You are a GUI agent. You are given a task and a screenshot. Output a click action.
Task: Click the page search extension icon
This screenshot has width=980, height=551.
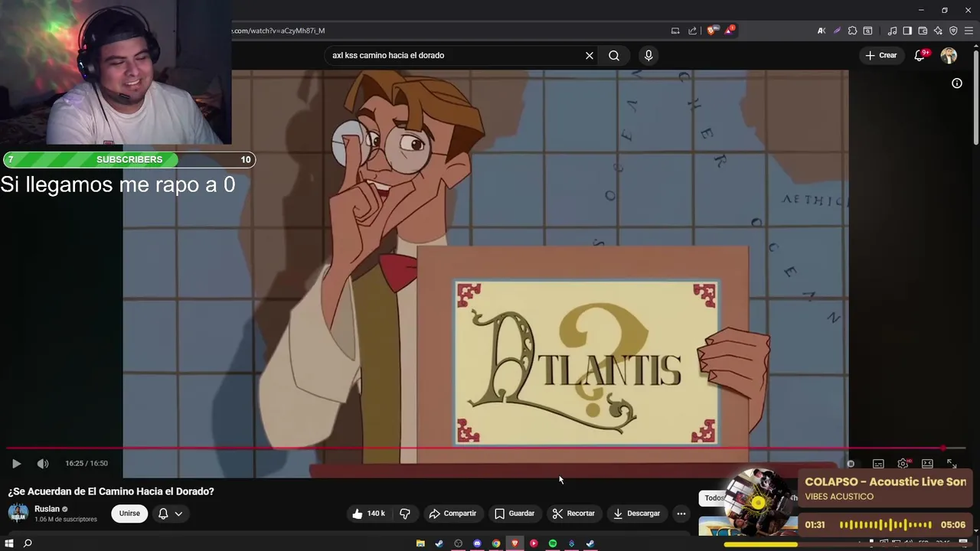pyautogui.click(x=867, y=31)
